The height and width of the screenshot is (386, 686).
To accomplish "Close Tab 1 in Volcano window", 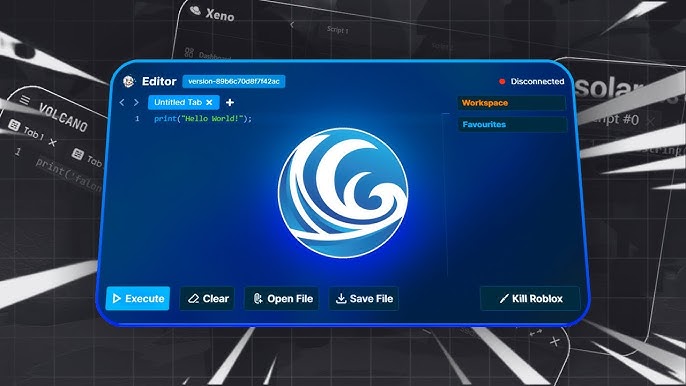I will click(52, 142).
